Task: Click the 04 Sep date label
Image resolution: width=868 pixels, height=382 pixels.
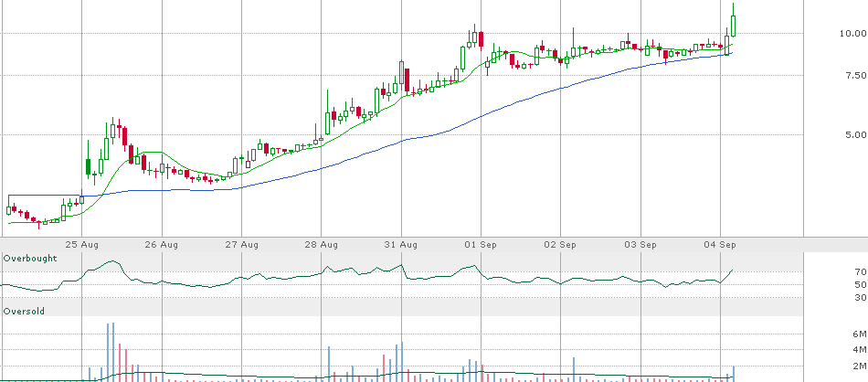Action: [721, 245]
